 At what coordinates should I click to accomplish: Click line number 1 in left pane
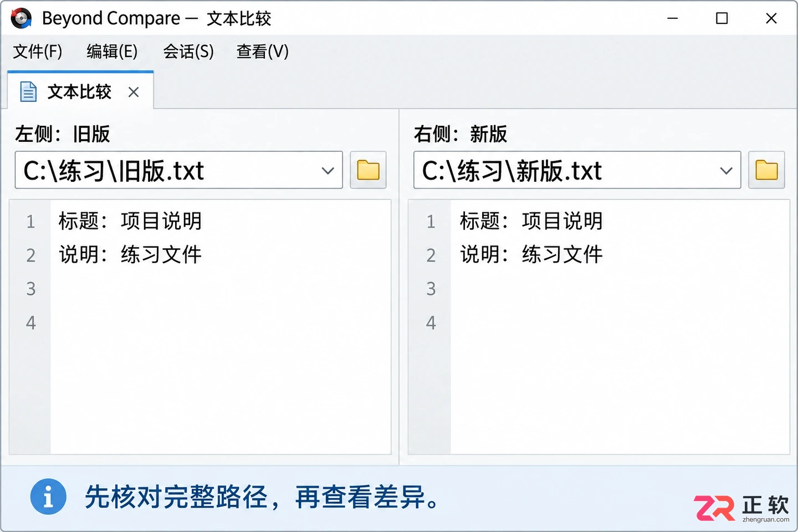[x=31, y=222]
